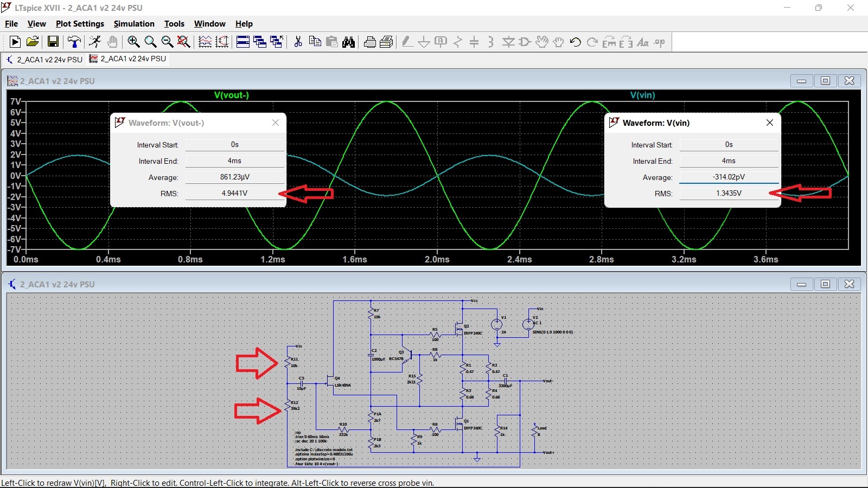Open the Plot Settings menu
868x488 pixels.
[x=80, y=24]
